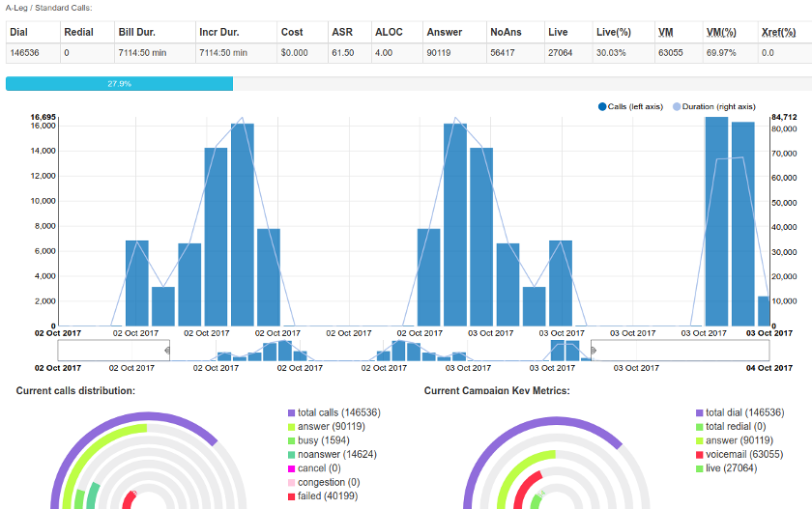
Task: Select the 7114:50 min Bill Dur. cell
Action: pyautogui.click(x=155, y=53)
